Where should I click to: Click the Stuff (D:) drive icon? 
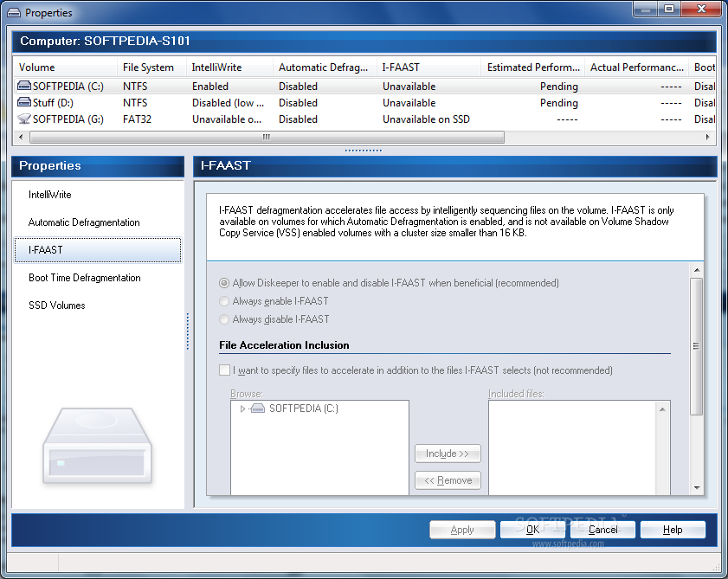(24, 102)
